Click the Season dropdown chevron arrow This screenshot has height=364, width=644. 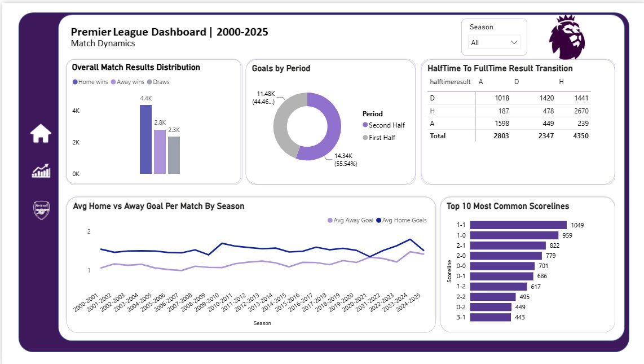pyautogui.click(x=514, y=42)
